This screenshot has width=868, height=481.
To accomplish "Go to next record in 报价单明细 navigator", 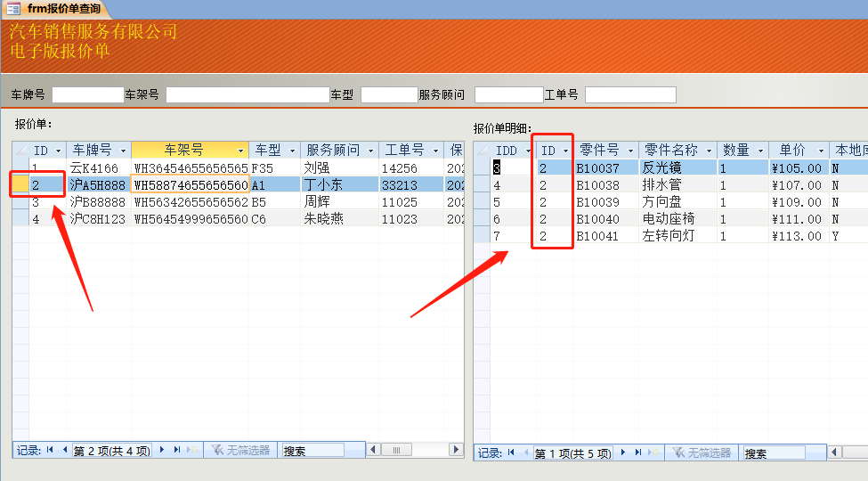I will tap(623, 452).
